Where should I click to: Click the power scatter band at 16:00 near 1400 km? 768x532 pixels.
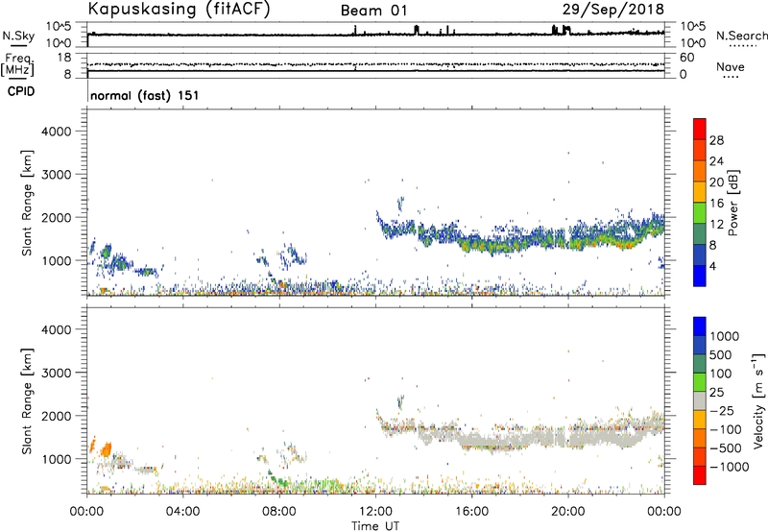coord(471,242)
